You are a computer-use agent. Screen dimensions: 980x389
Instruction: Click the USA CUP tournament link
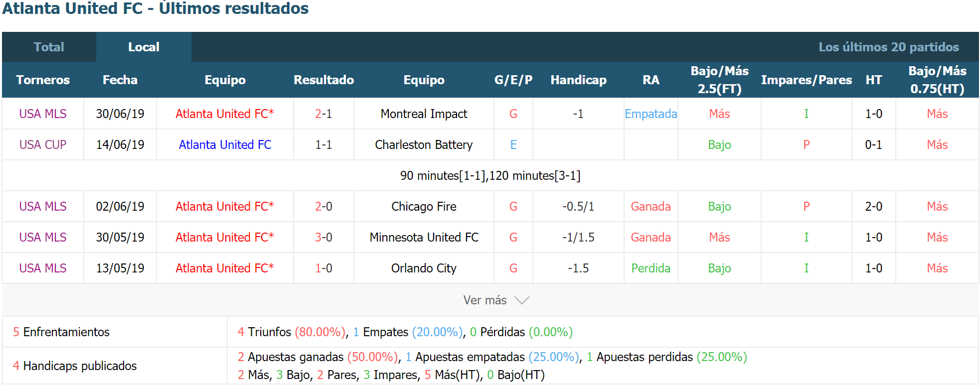click(x=43, y=145)
